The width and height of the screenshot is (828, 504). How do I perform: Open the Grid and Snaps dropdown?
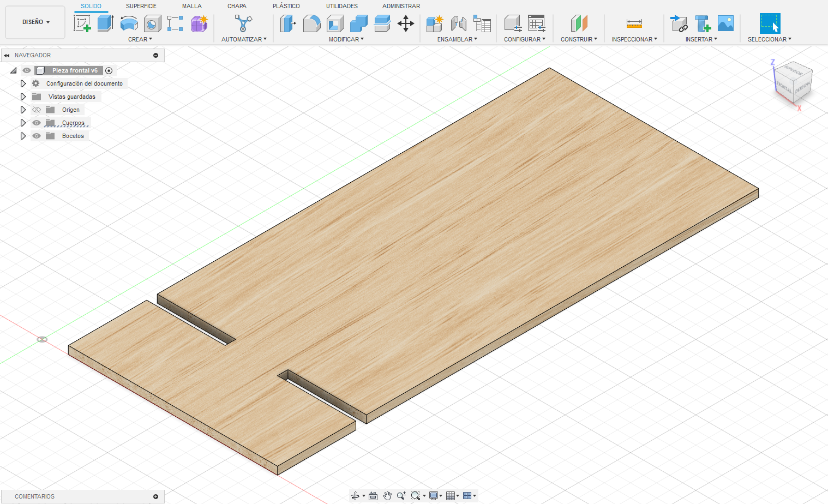tap(452, 496)
